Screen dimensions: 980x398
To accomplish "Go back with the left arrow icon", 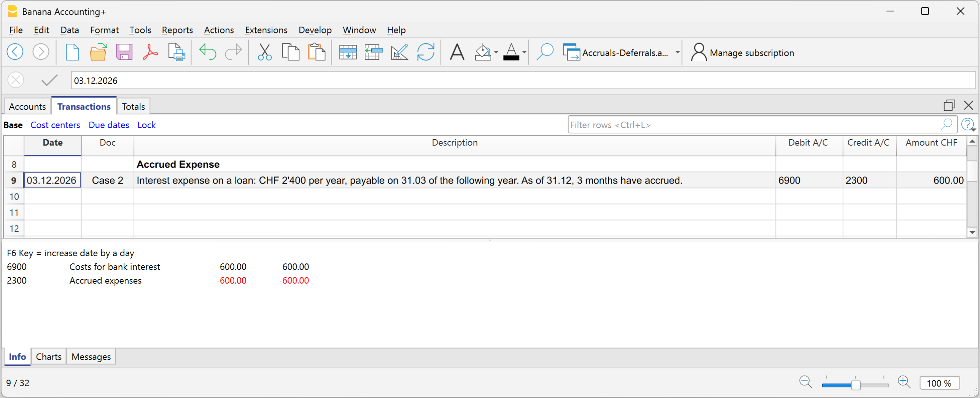I will (x=15, y=52).
